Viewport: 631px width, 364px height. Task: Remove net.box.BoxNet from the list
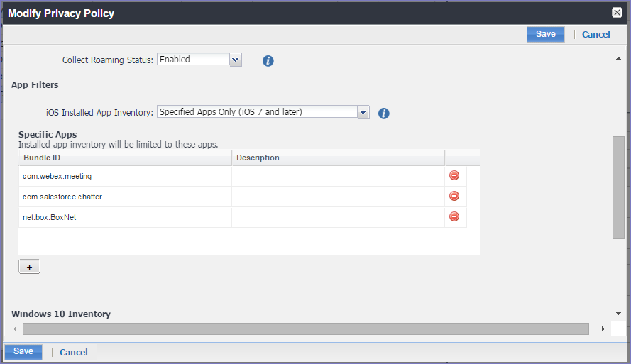[x=454, y=216]
